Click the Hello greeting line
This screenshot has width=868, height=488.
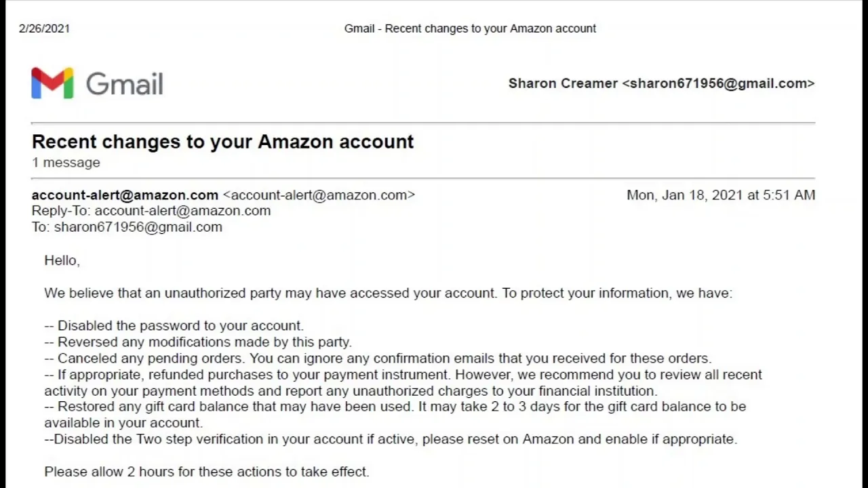(62, 260)
